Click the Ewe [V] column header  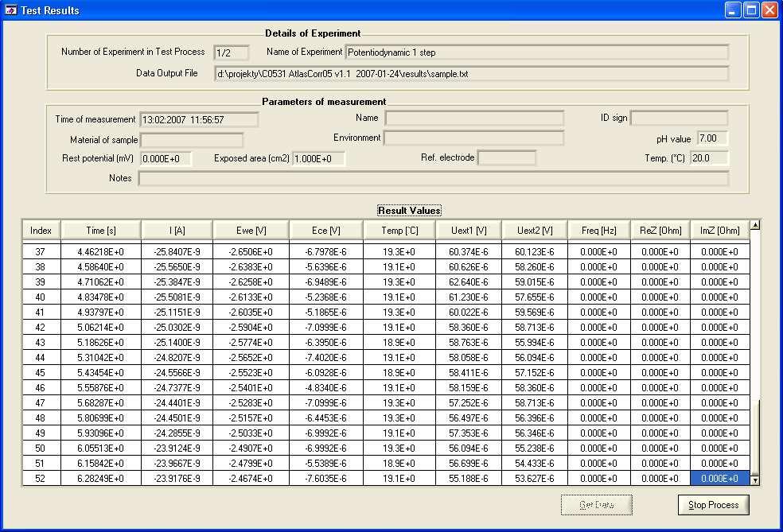251,230
